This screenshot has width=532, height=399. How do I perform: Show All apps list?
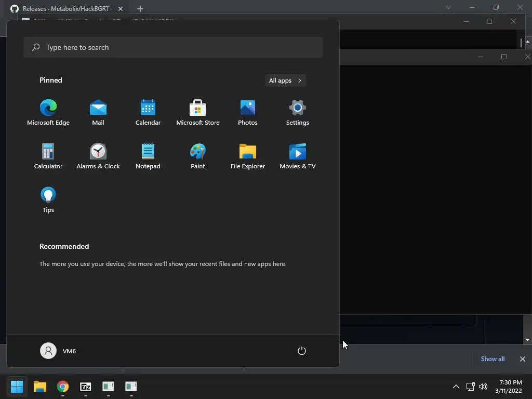285,81
